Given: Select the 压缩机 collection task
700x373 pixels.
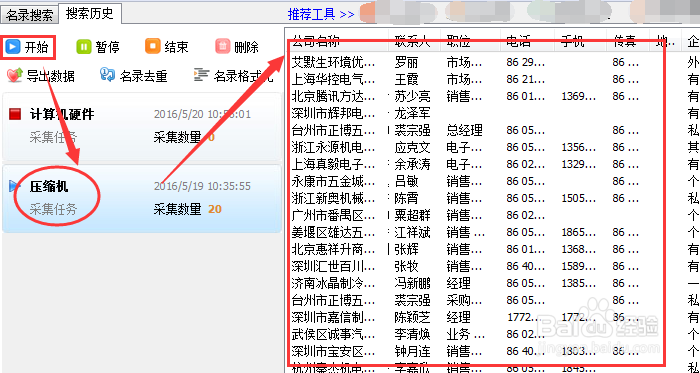Looking at the screenshot, I should point(142,198).
